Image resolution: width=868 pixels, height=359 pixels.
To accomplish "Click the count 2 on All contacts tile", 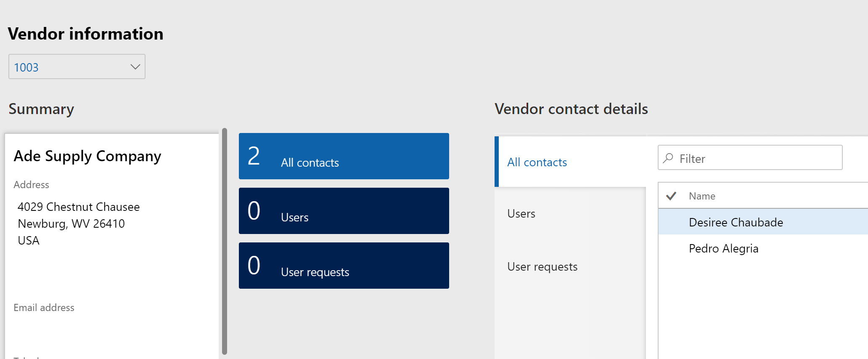I will (x=254, y=156).
